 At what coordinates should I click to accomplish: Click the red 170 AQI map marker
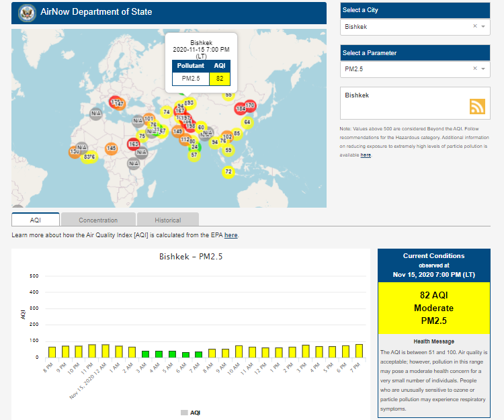(250, 106)
